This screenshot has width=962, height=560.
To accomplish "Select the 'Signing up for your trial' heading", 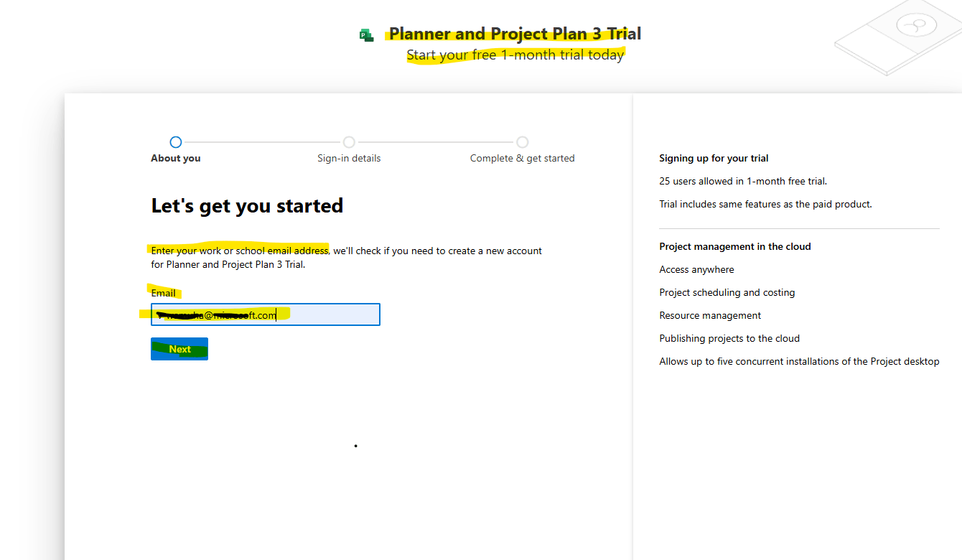I will point(714,158).
